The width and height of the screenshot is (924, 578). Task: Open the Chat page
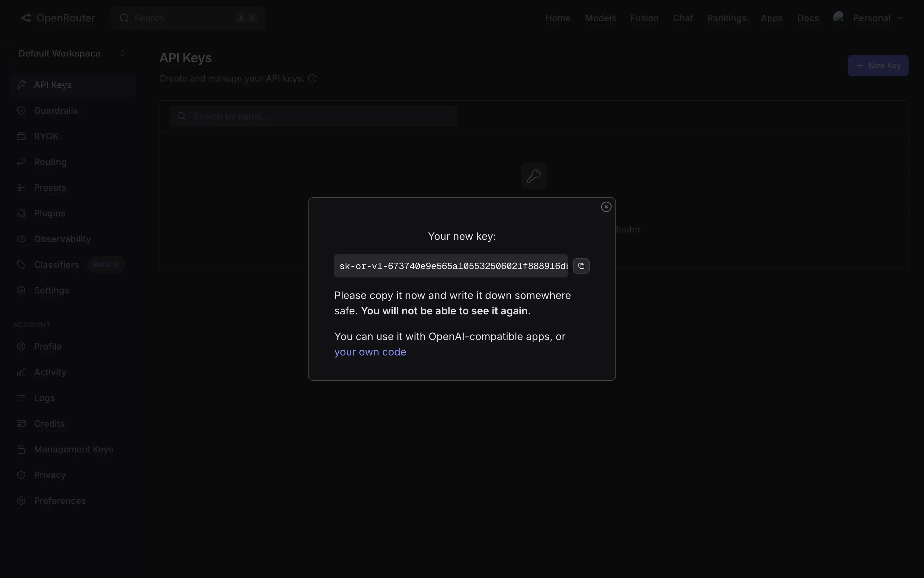pos(683,18)
